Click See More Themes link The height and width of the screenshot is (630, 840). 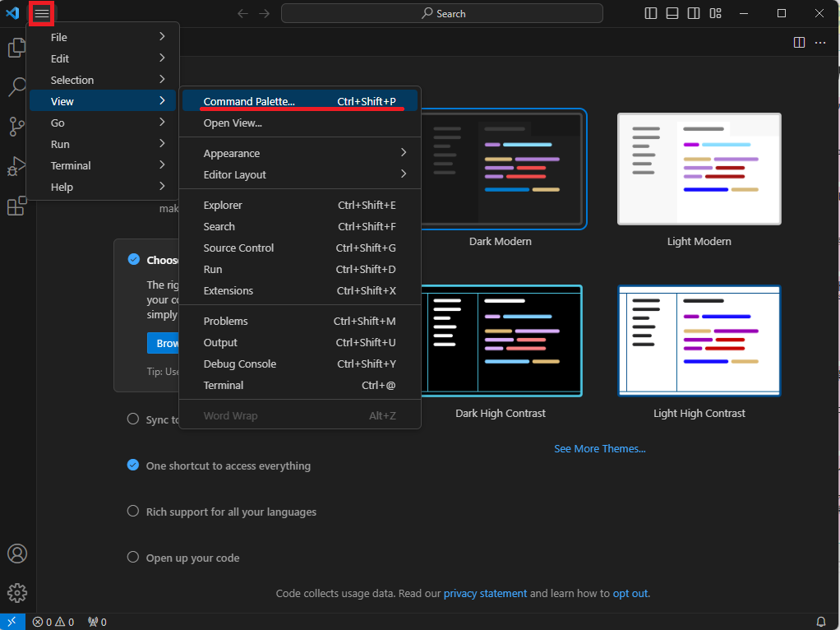click(x=599, y=449)
